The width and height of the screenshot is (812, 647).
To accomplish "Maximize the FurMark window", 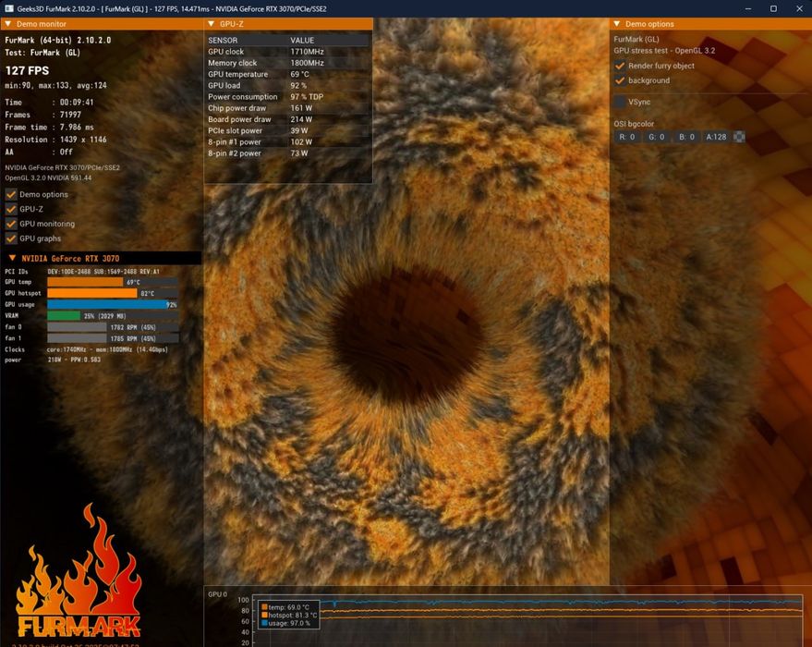I will click(774, 9).
